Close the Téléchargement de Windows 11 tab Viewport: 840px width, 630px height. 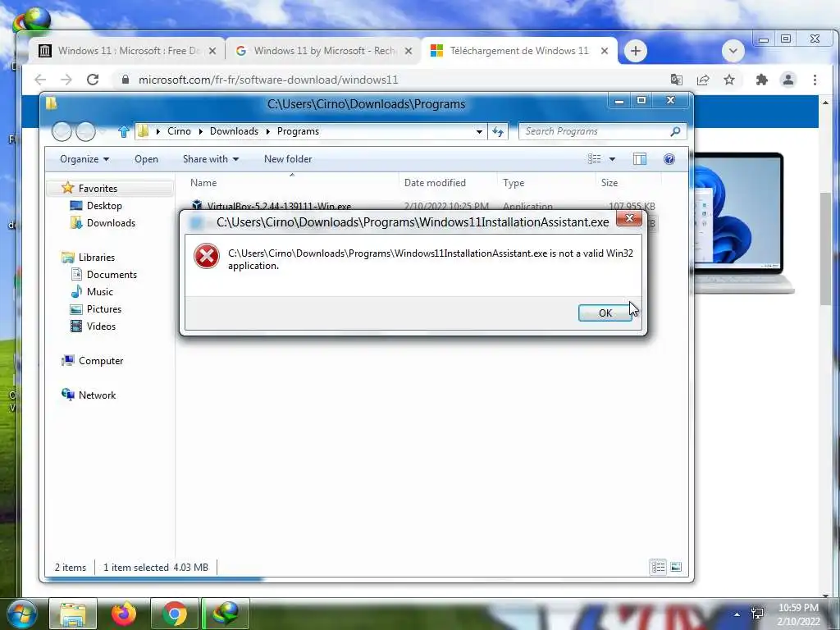605,51
